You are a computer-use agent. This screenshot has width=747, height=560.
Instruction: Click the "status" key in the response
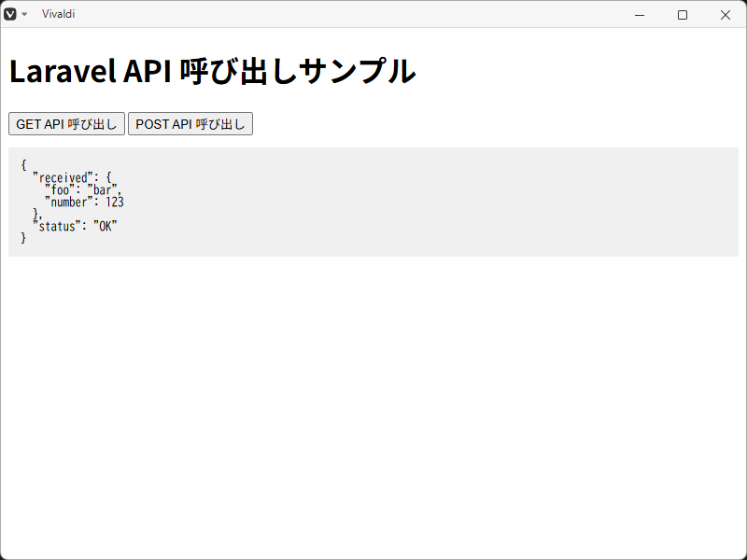coord(56,226)
